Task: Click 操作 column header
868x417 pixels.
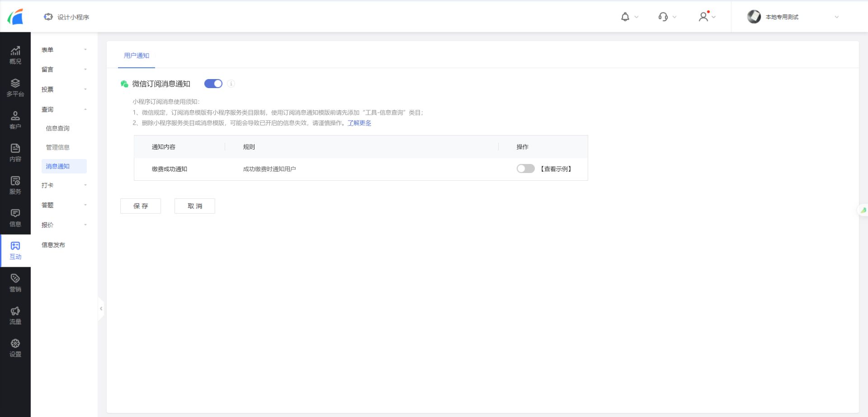Action: coord(523,147)
